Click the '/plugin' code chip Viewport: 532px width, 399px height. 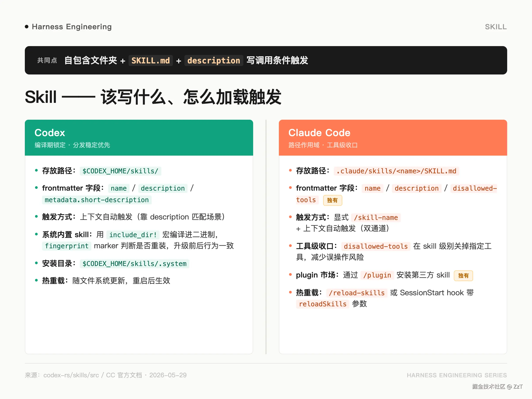tap(377, 275)
